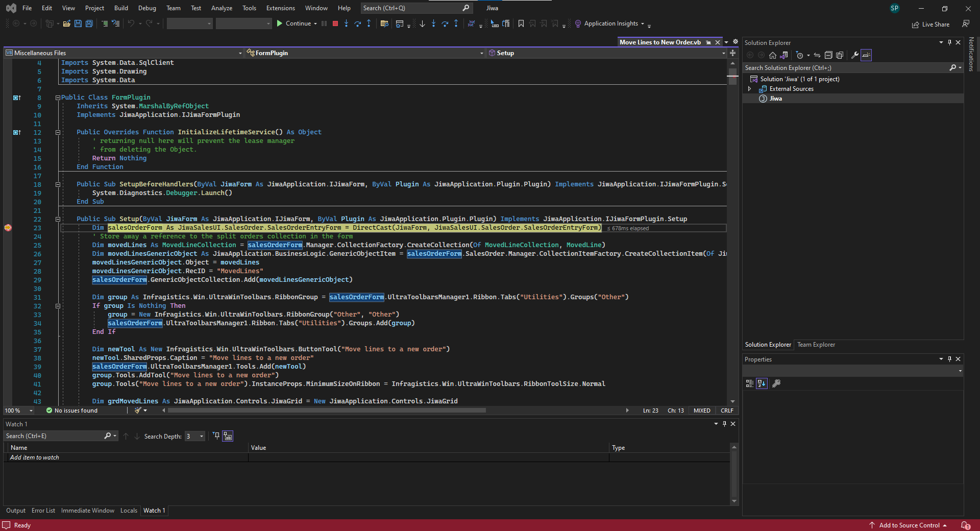Screen dimensions: 980x531
Task: Click the Save All toolbar icon
Action: pyautogui.click(x=89, y=23)
